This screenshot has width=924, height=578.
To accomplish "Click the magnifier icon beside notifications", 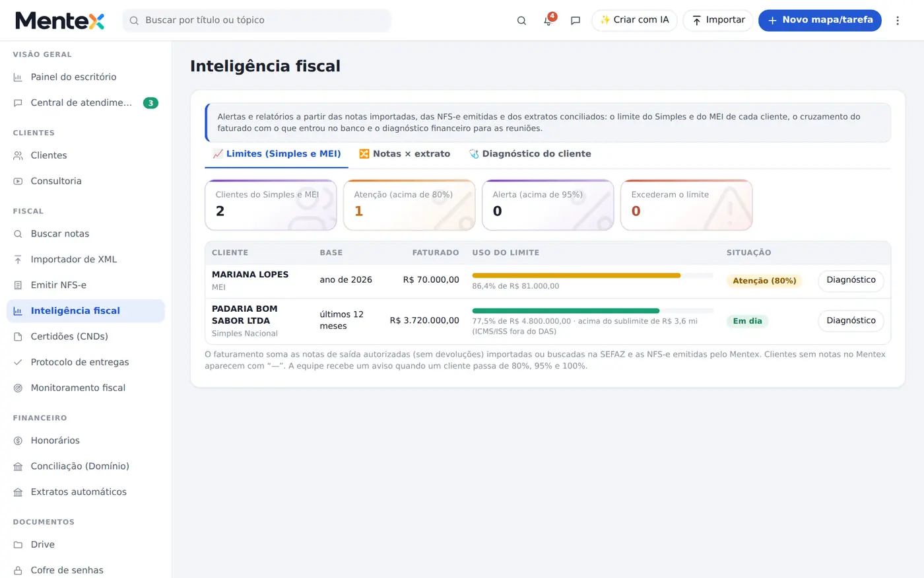I will click(521, 20).
